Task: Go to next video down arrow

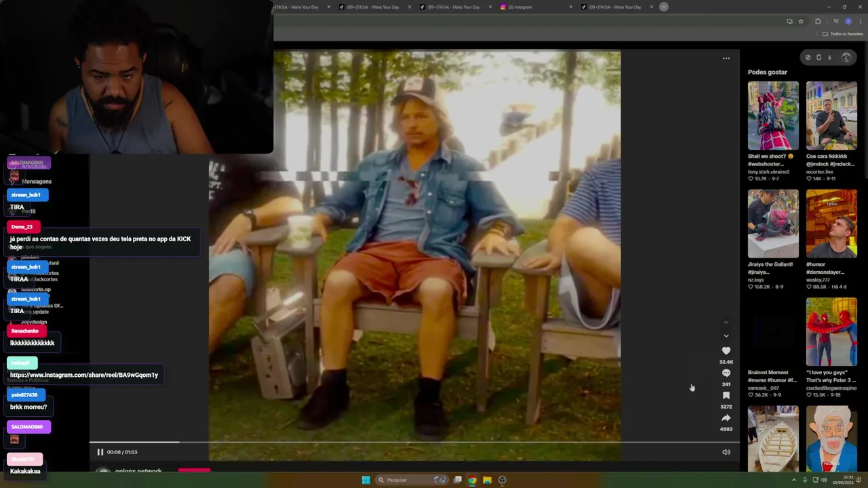Action: (x=726, y=335)
